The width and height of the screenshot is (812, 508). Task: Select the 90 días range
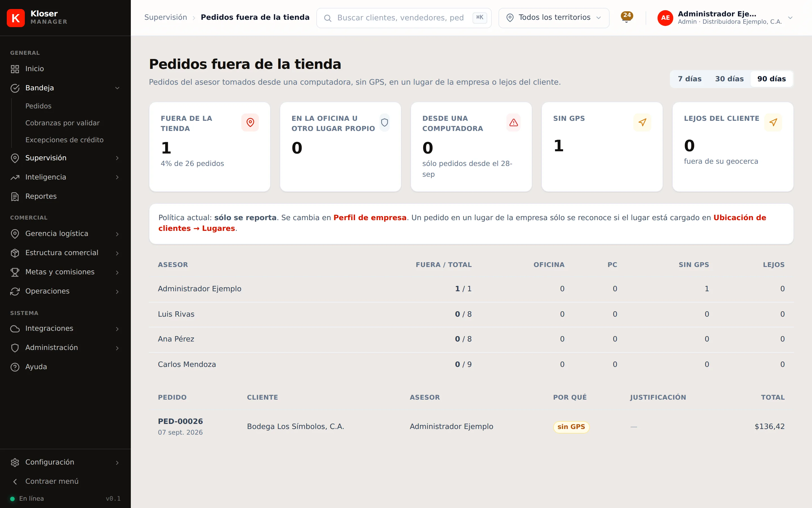(x=771, y=79)
